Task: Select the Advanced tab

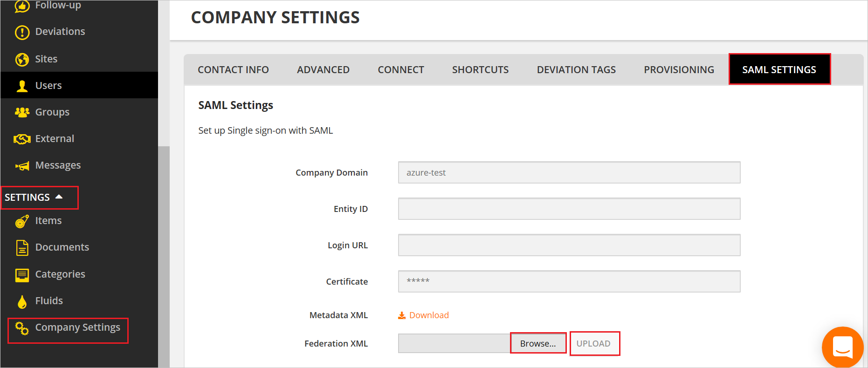Action: pos(323,70)
